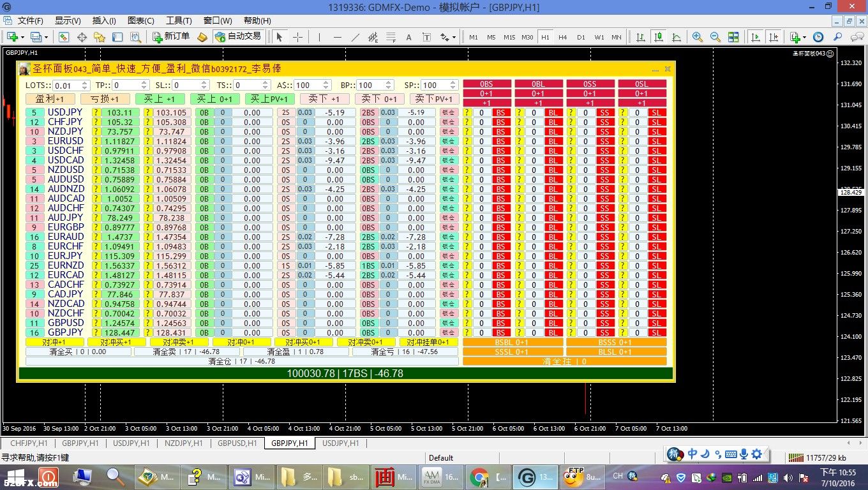Toggle chart shift icon
This screenshot has height=490, width=868.
(x=774, y=37)
